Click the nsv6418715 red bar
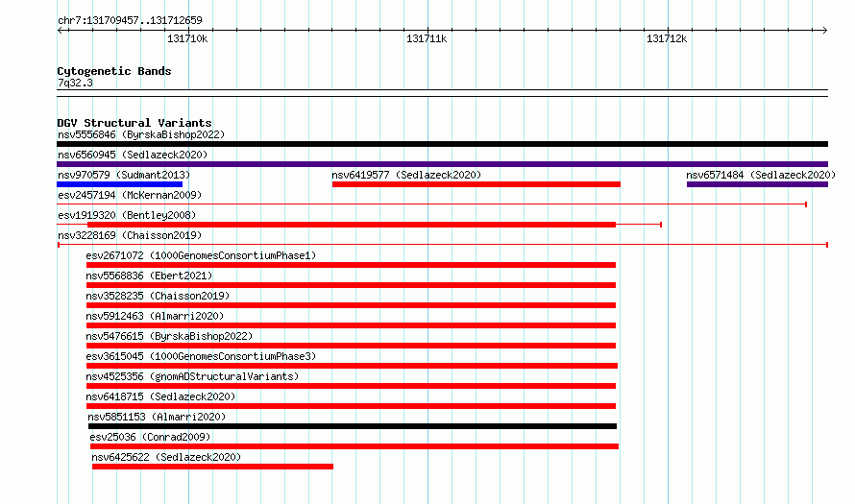 point(352,406)
